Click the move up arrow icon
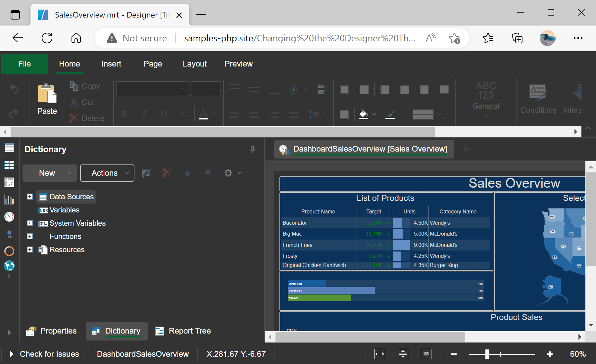Viewport: 596px width, 364px height. (187, 173)
